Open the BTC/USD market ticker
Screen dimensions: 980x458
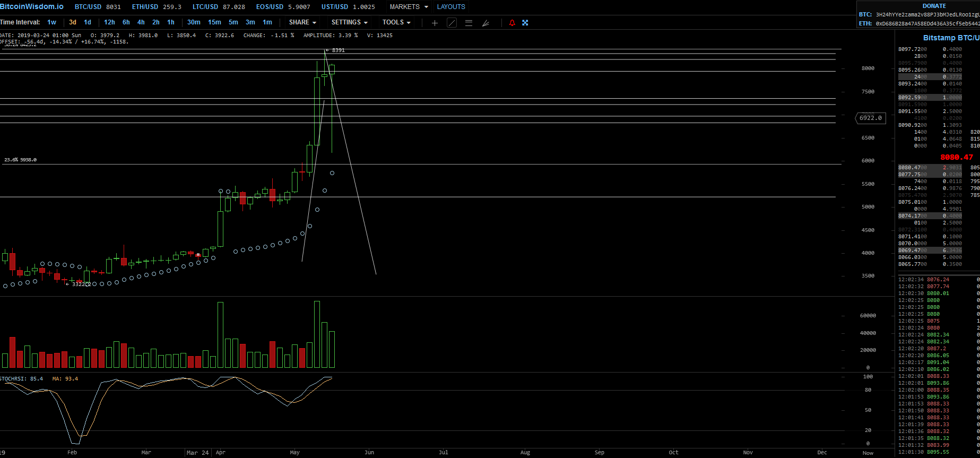[98, 7]
